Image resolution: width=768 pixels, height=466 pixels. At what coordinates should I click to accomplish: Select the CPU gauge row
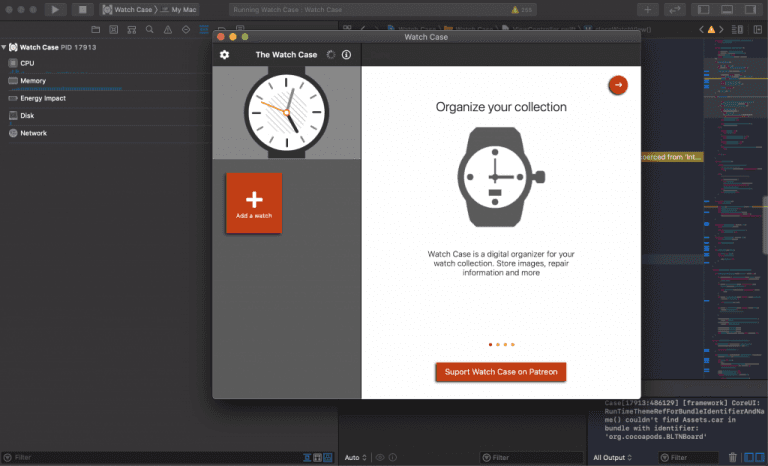(27, 63)
